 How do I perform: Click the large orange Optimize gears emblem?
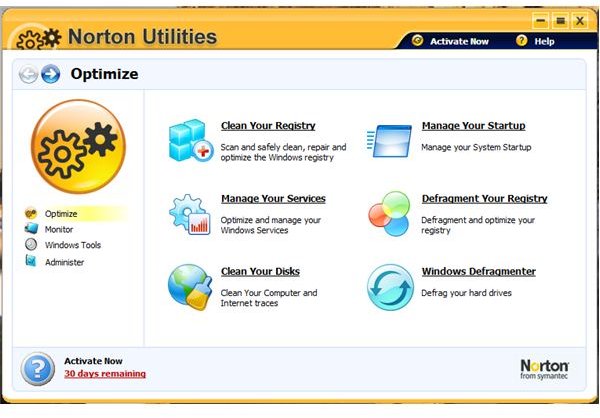click(78, 147)
